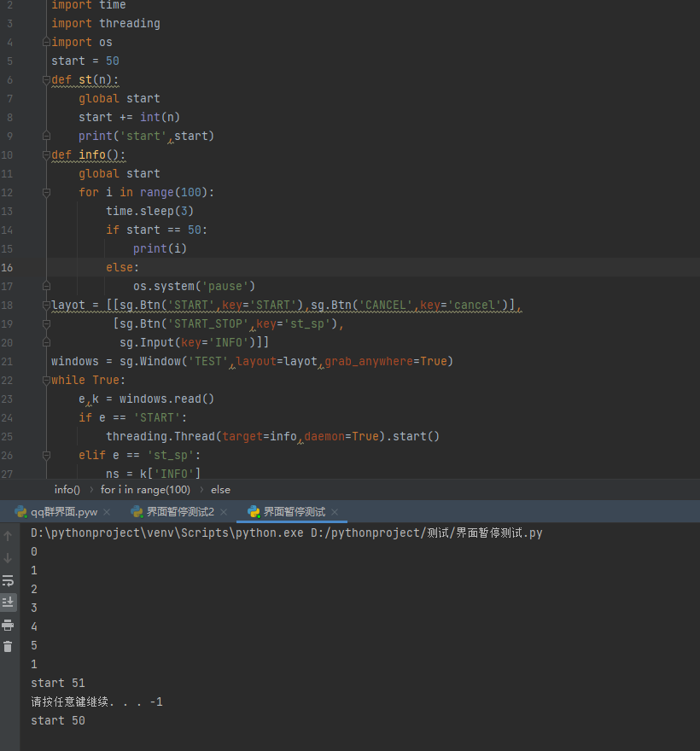Screen dimensions: 700x751
Task: Click the '请按任意键继续. . . -1' output
Action: coord(96,702)
